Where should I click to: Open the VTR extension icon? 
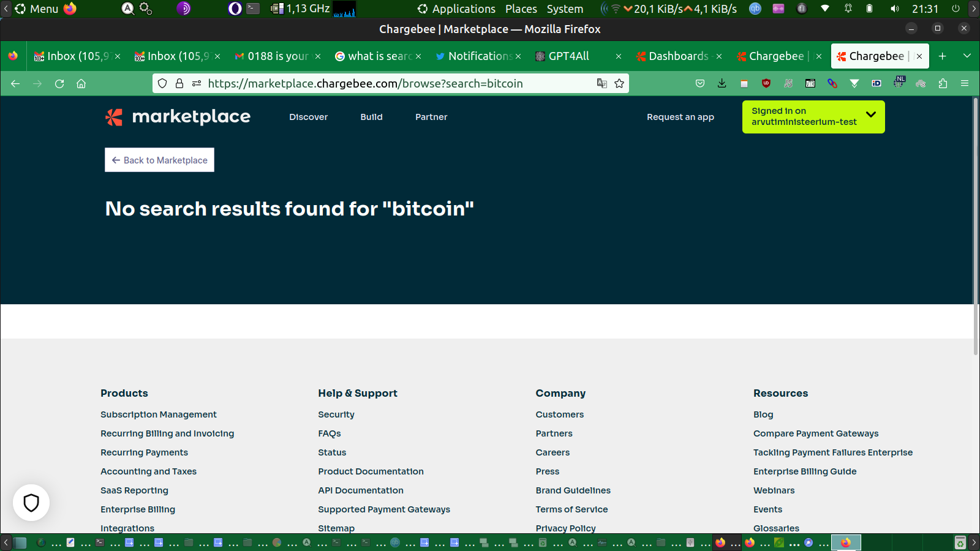[x=810, y=83]
